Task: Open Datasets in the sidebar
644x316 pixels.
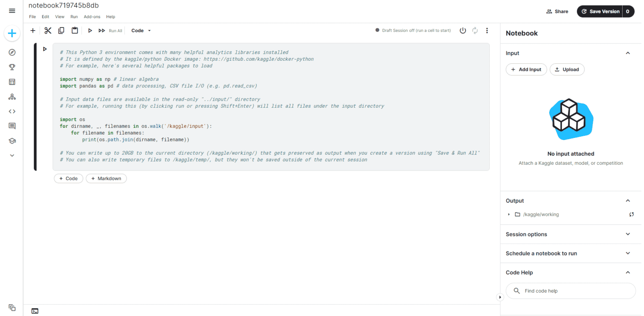Action: pos(12,82)
